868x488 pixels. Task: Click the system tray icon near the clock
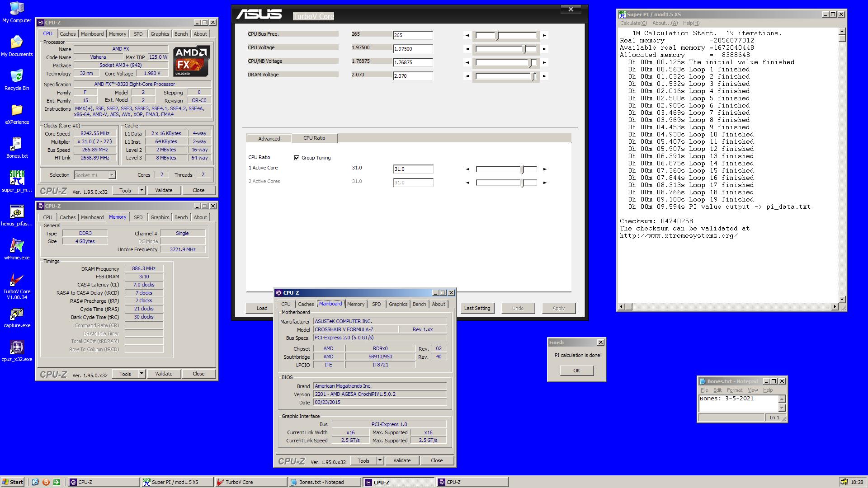[x=844, y=482]
